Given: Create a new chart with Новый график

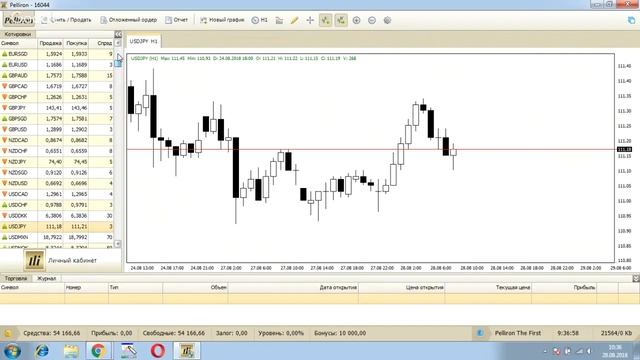Looking at the screenshot, I should pyautogui.click(x=222, y=20).
